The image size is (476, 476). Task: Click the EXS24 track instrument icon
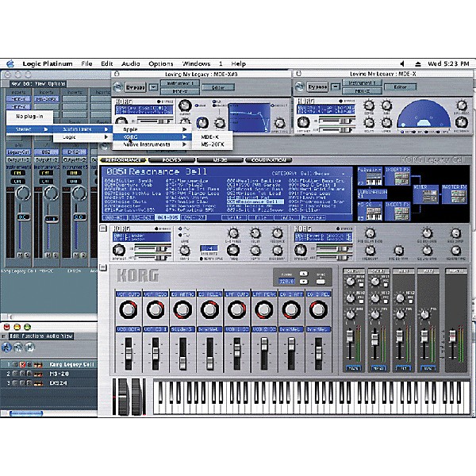pyautogui.click(x=38, y=383)
